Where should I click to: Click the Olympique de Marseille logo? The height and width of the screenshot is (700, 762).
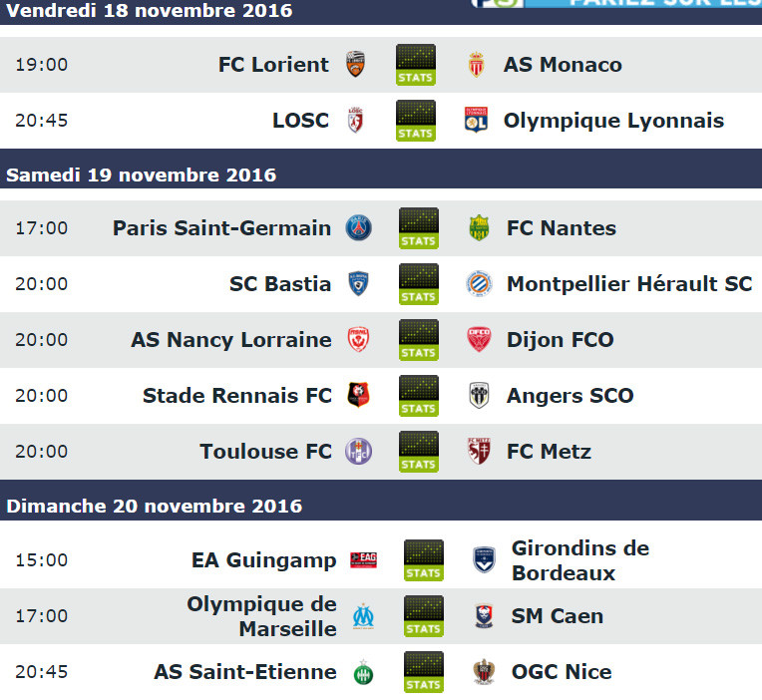click(x=363, y=616)
